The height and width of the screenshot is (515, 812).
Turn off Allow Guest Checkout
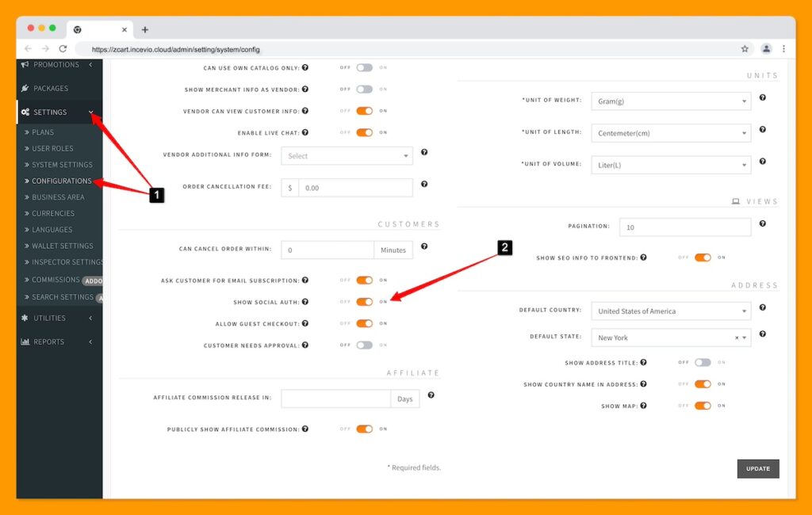(x=366, y=323)
